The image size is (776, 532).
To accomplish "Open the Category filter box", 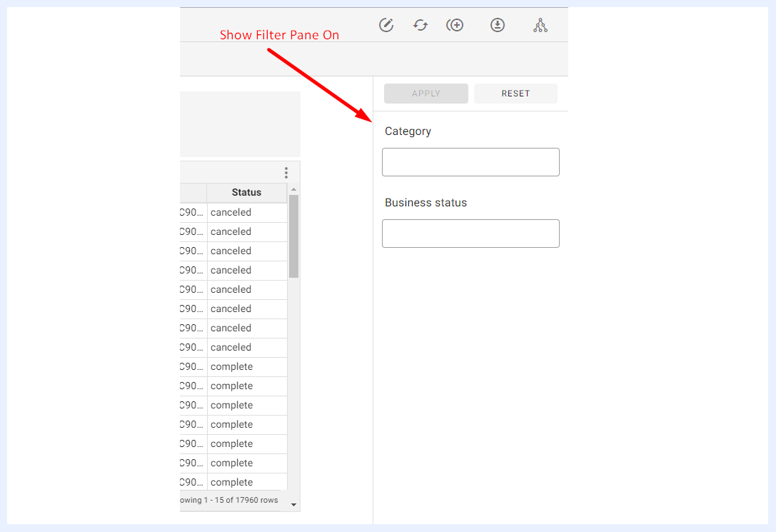I will point(470,162).
